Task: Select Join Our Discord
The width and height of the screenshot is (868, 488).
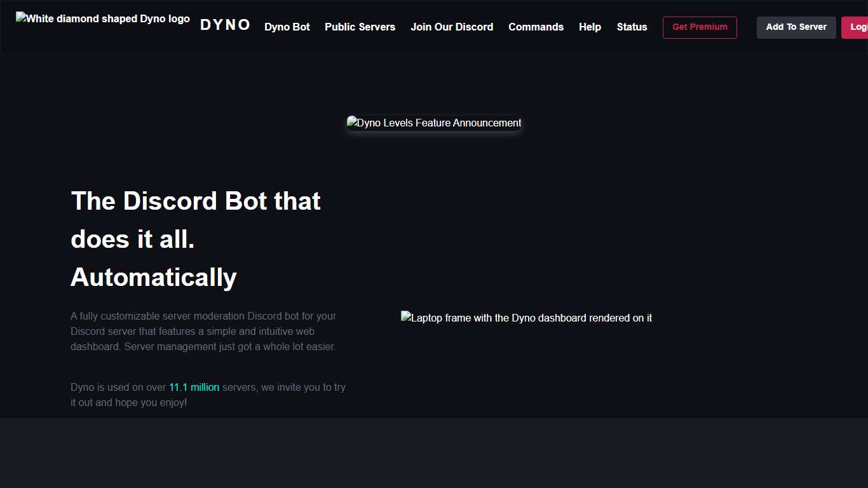Action: click(452, 27)
